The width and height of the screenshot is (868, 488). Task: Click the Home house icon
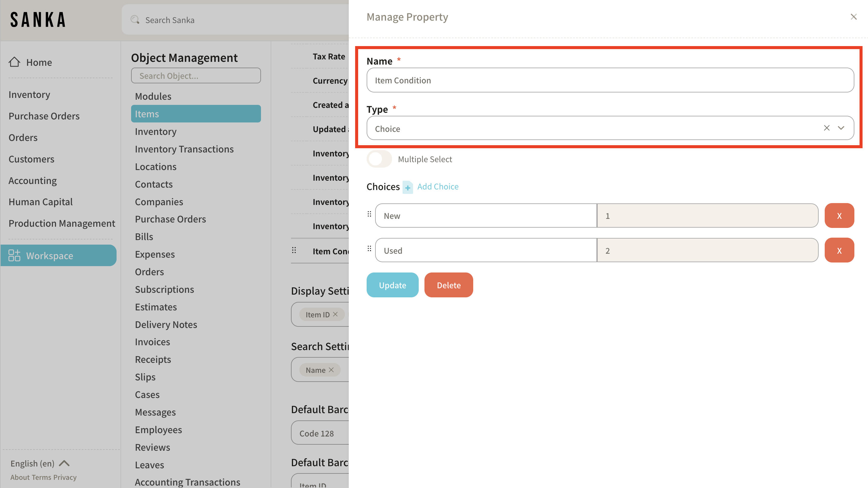pos(14,62)
